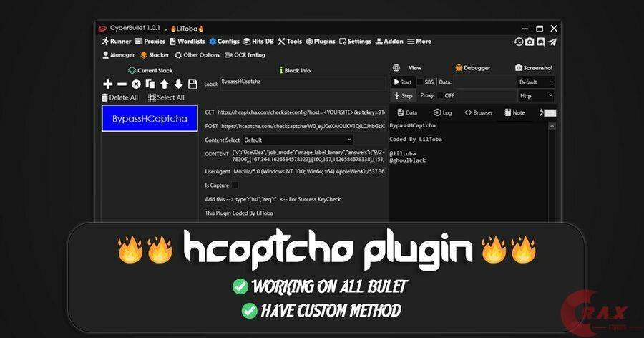Image resolution: width=644 pixels, height=338 pixels.
Task: Click the Data input field
Action: [485, 82]
